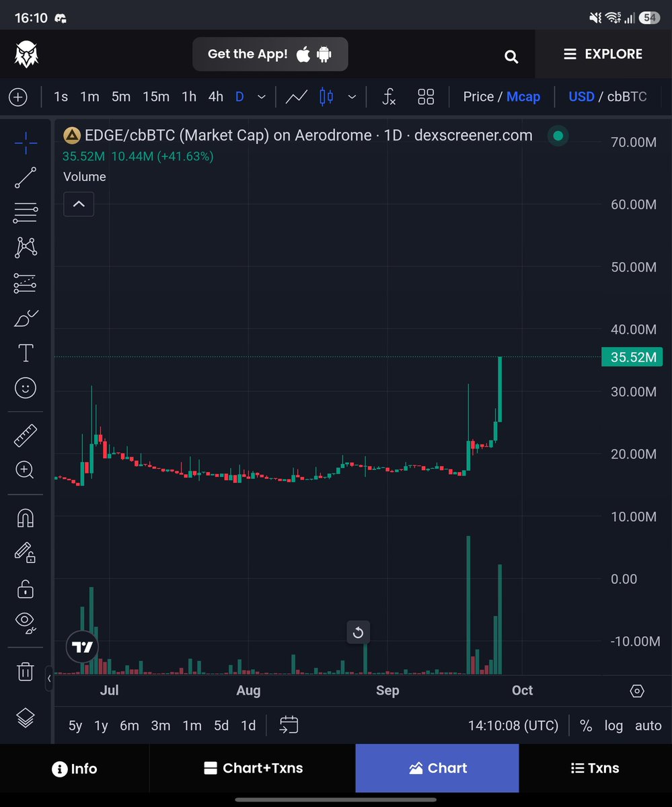Screen dimensions: 672x807
Task: Open timezone menu at 14:10:08 (UTC)
Action: [513, 726]
